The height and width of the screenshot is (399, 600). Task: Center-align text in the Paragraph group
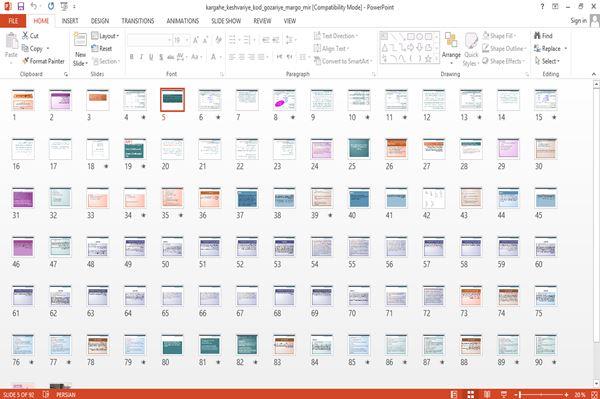(241, 57)
